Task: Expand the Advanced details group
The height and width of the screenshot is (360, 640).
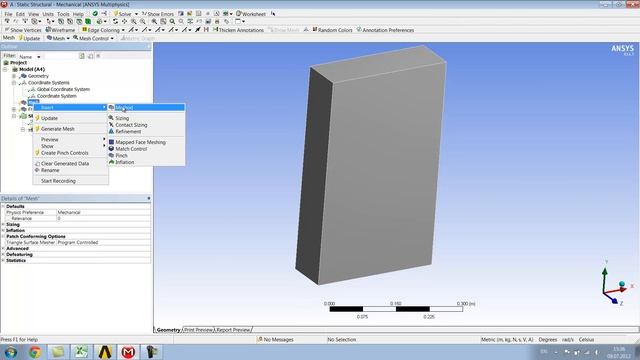Action: pyautogui.click(x=3, y=248)
